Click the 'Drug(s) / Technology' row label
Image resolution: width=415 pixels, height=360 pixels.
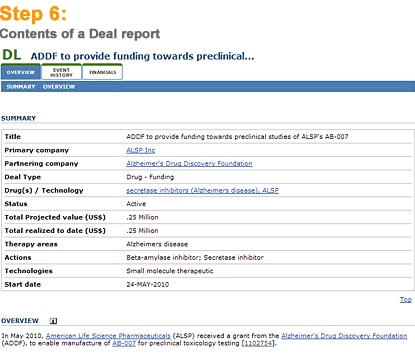(44, 190)
